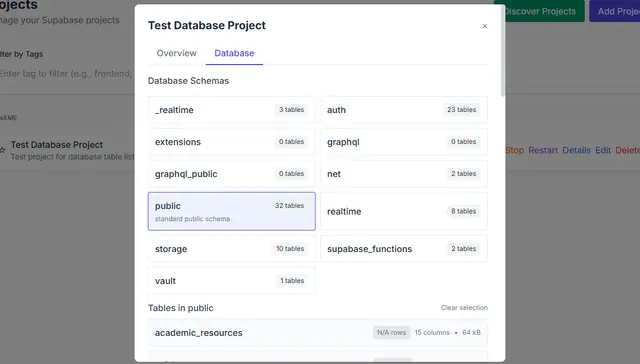Click Restart for Test Database Project
Viewport: 640px width, 364px height.
543,150
